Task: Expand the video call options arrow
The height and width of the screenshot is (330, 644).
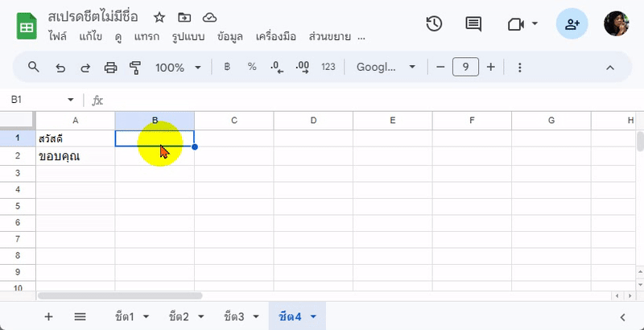Action: [x=535, y=24]
